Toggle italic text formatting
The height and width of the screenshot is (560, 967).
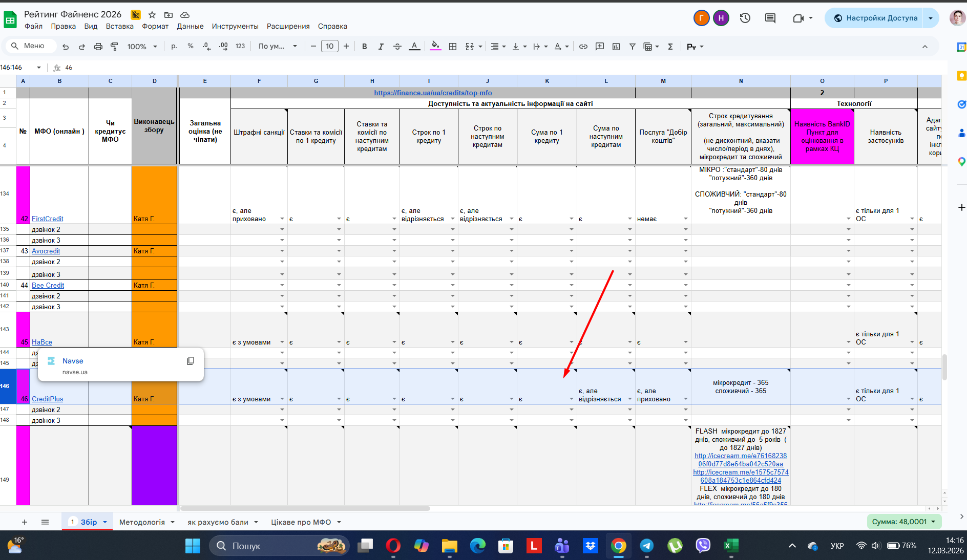[x=381, y=47]
